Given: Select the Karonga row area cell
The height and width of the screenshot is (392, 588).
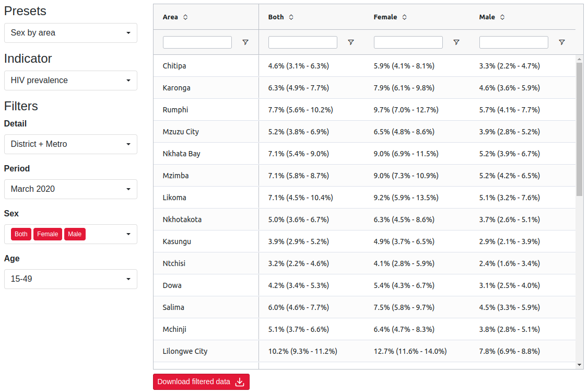Looking at the screenshot, I should pyautogui.click(x=206, y=88).
